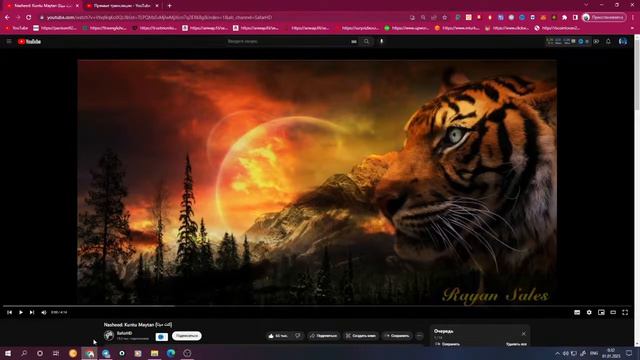This screenshot has height=360, width=640.
Task: Switch to miniplayer mode
Action: [601, 312]
